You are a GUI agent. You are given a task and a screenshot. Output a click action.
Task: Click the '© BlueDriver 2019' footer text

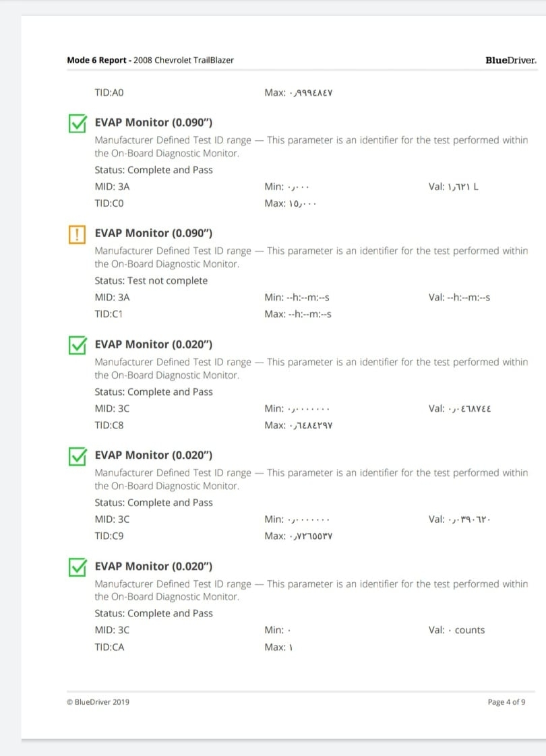click(x=98, y=702)
